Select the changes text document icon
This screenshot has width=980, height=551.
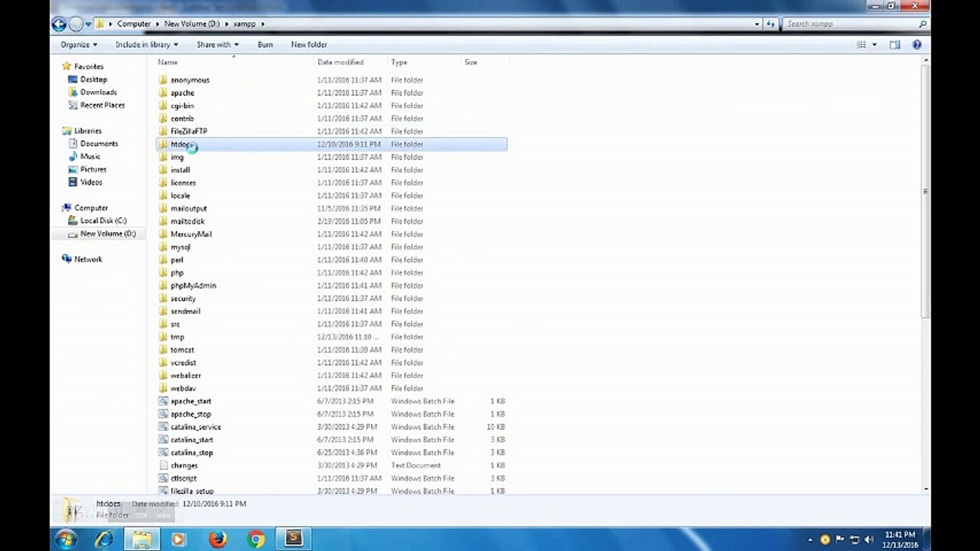pos(163,465)
